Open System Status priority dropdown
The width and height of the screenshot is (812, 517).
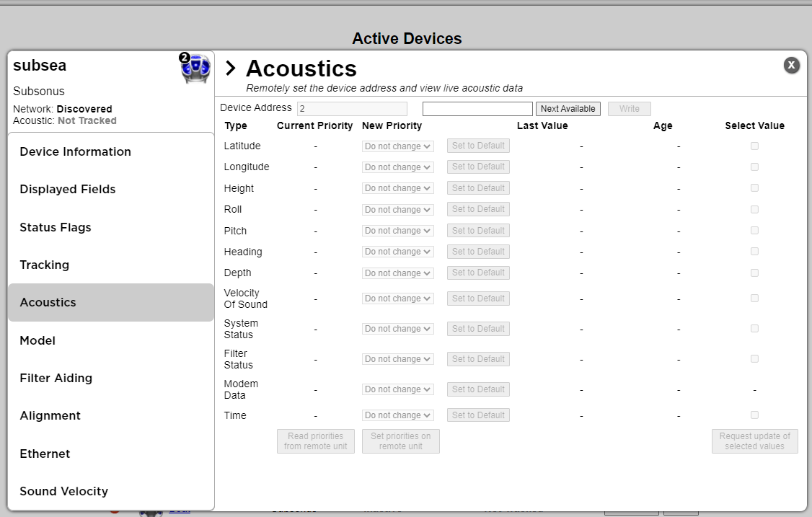[398, 329]
